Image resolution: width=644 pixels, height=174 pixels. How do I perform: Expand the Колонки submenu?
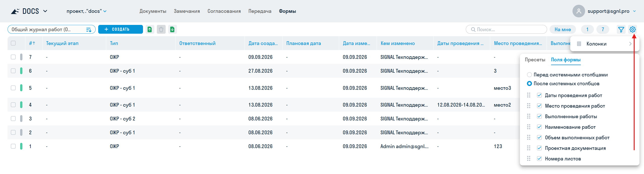[605, 44]
